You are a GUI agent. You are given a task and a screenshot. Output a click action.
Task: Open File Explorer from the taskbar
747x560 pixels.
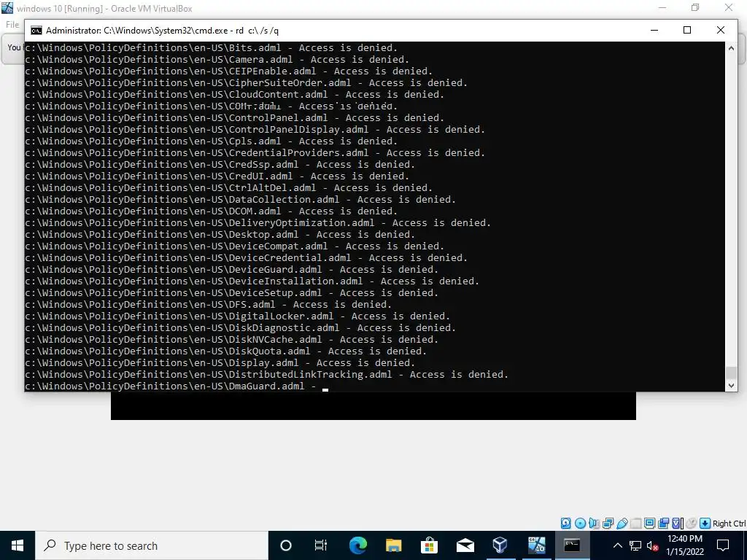393,545
